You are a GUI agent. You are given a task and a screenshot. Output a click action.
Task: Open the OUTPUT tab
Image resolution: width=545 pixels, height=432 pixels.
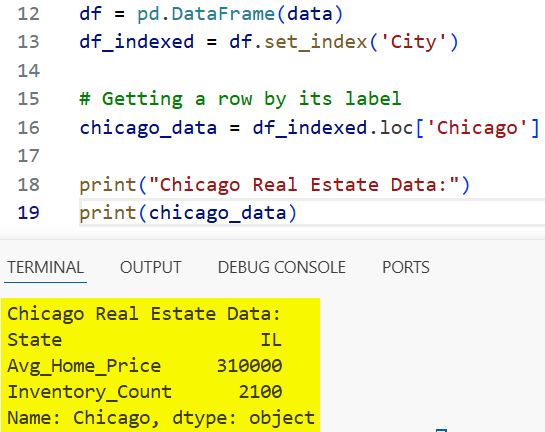click(151, 268)
